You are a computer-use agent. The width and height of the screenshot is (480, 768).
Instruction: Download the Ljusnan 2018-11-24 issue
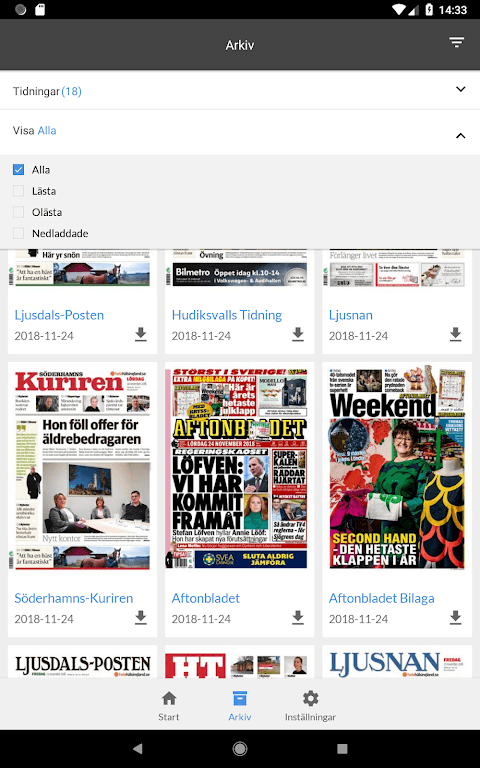456,334
